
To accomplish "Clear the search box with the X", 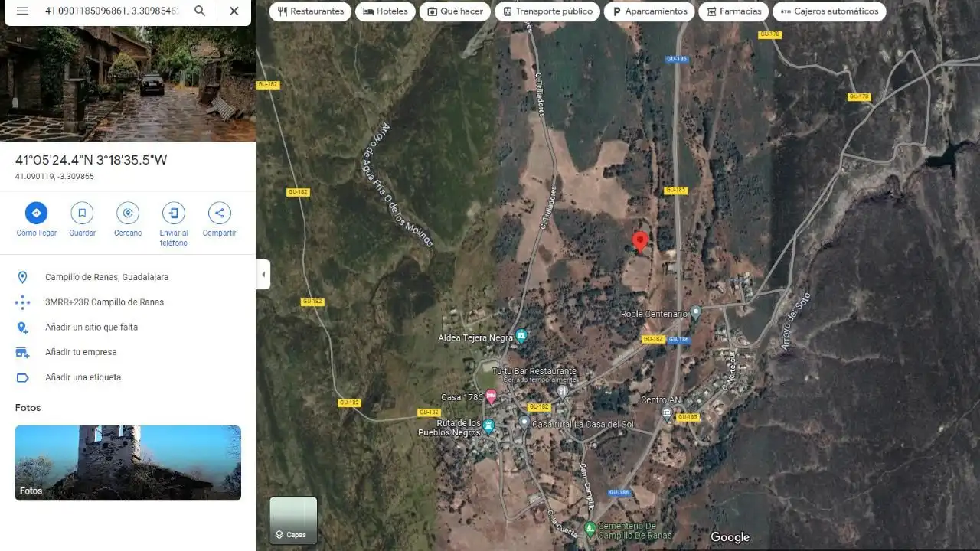I will [x=234, y=11].
